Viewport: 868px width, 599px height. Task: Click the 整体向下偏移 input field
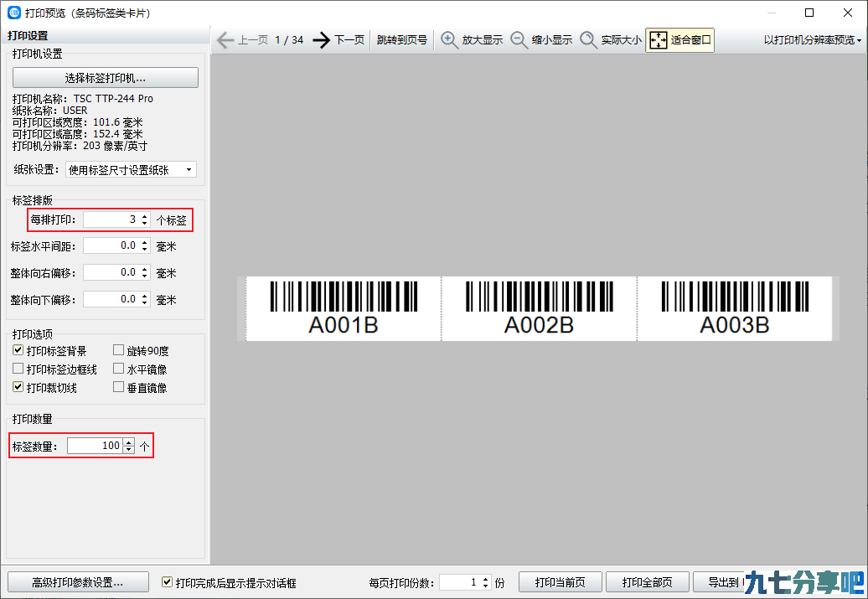tap(111, 300)
